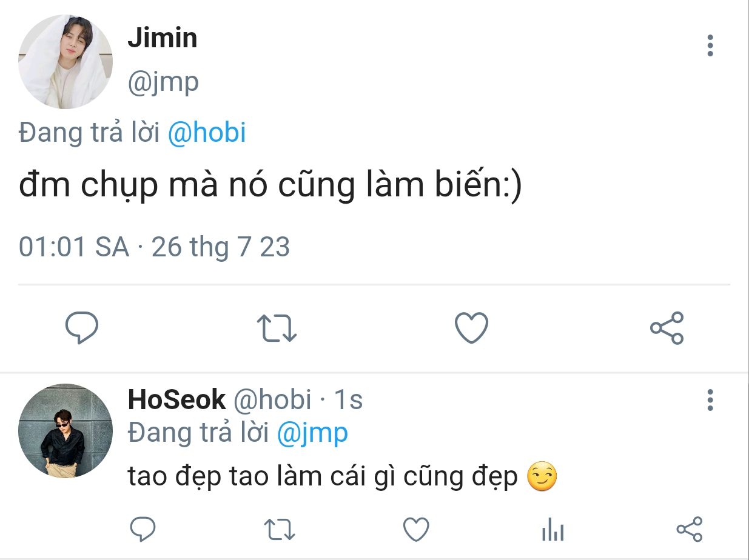The height and width of the screenshot is (560, 749).
Task: Share Jimin's tweet via share icon
Action: (x=667, y=328)
